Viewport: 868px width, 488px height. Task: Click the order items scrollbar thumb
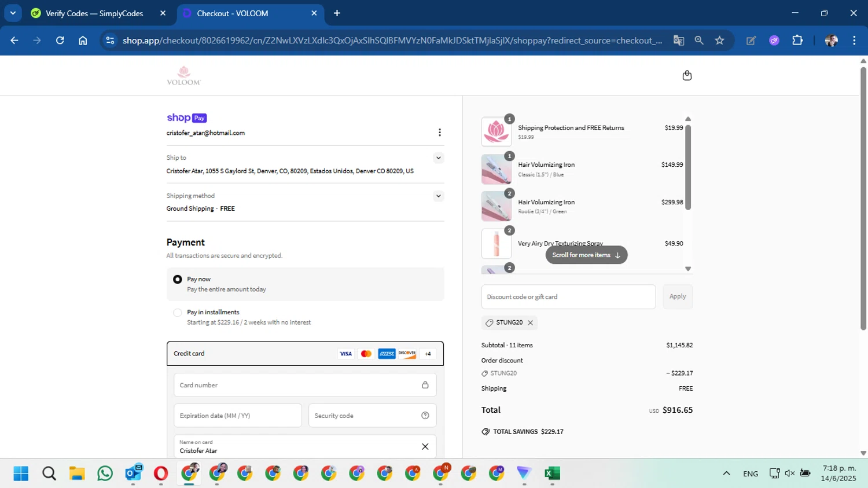pos(688,167)
